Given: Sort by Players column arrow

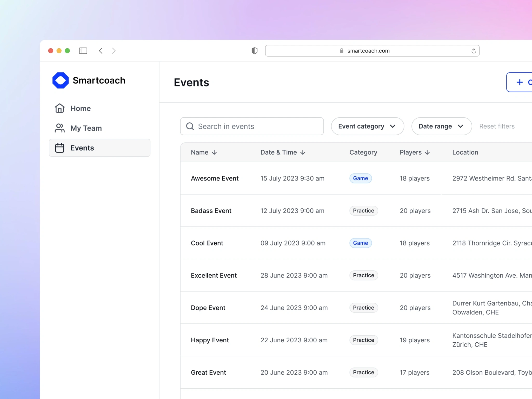Looking at the screenshot, I should coord(427,152).
